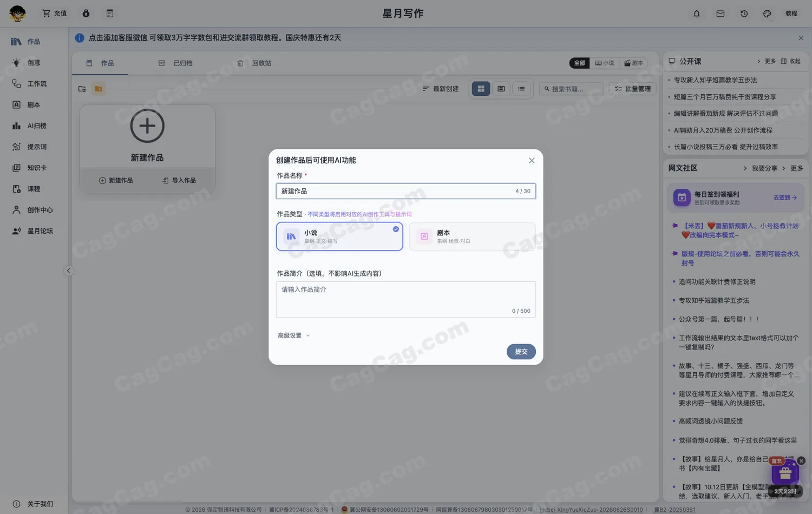Close the create work dialog

click(x=532, y=161)
